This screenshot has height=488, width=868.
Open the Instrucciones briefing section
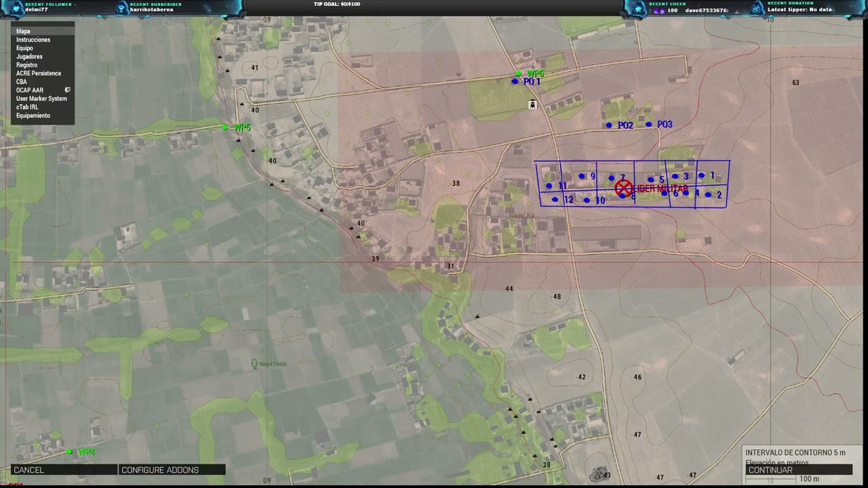43,40
